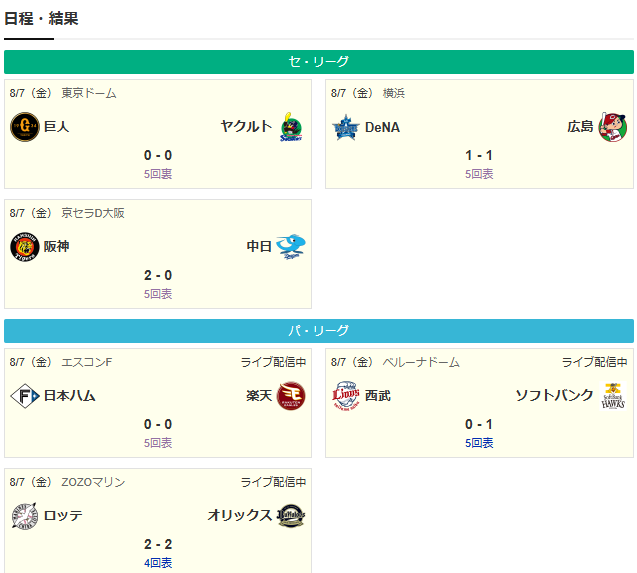Click the Yakult Swallows logo
This screenshot has height=573, width=637.
coord(291,127)
